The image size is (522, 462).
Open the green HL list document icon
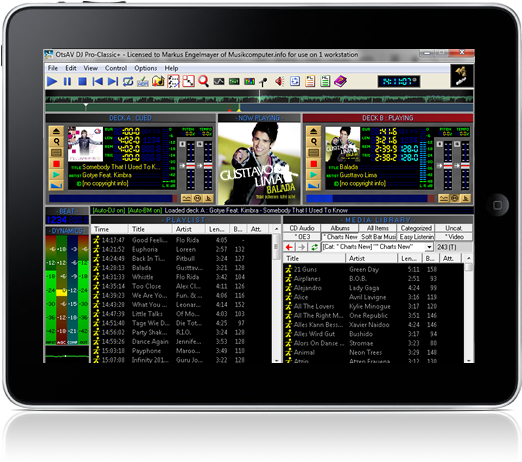coord(325,81)
